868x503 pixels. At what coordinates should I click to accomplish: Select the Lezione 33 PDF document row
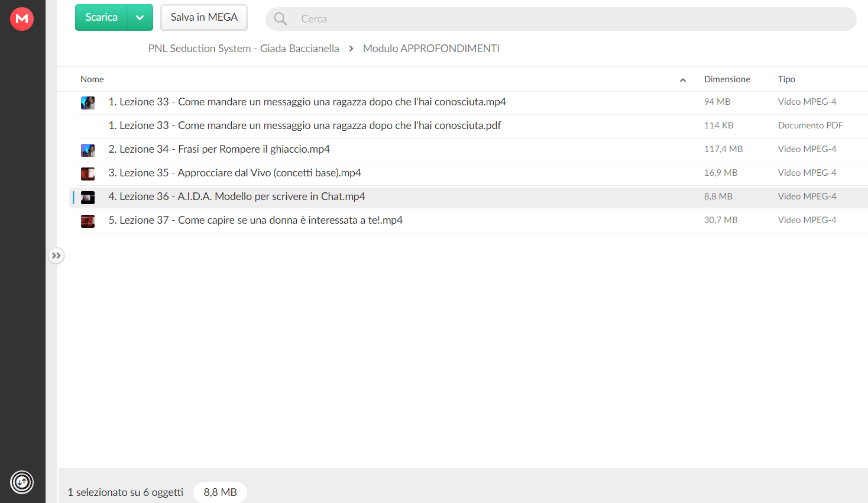[472, 126]
